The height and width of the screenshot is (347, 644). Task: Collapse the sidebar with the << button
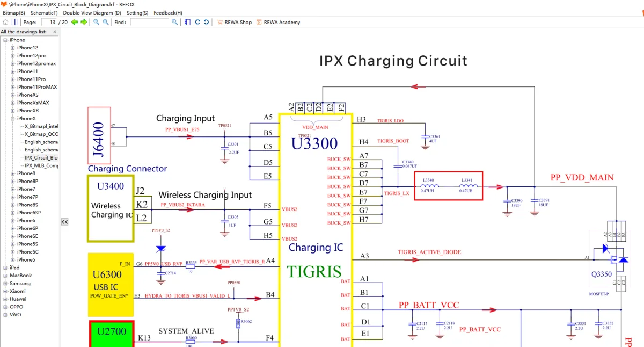pyautogui.click(x=64, y=222)
